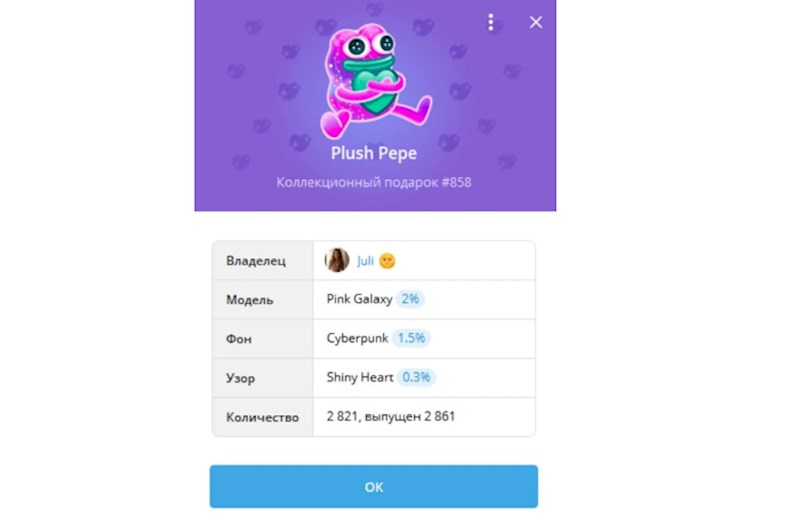Open the three-dot options menu

[490, 22]
